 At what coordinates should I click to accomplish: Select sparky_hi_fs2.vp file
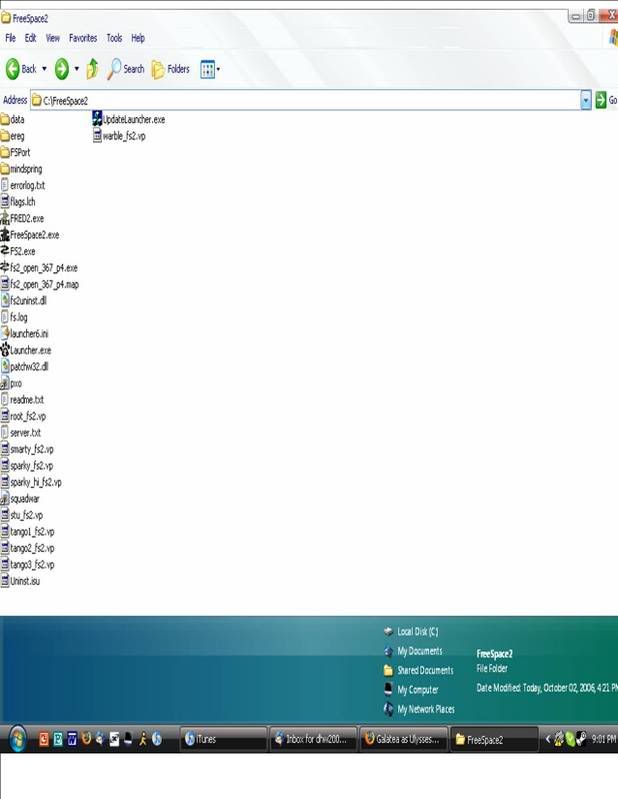pos(31,482)
